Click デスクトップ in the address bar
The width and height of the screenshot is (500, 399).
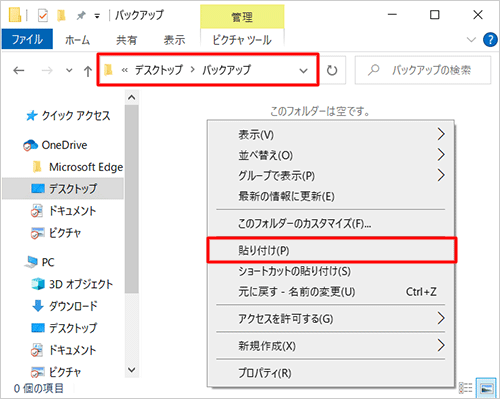(159, 70)
